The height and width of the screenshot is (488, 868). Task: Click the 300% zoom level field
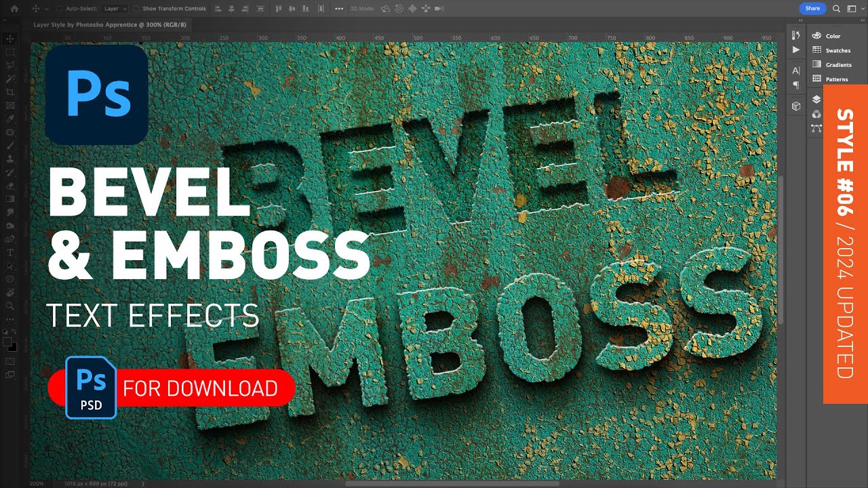(37, 484)
